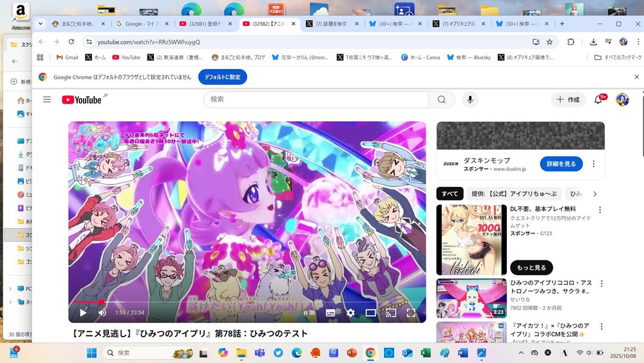Open the Chrome apps grid shortcut
644x363 pixels.
40,57
